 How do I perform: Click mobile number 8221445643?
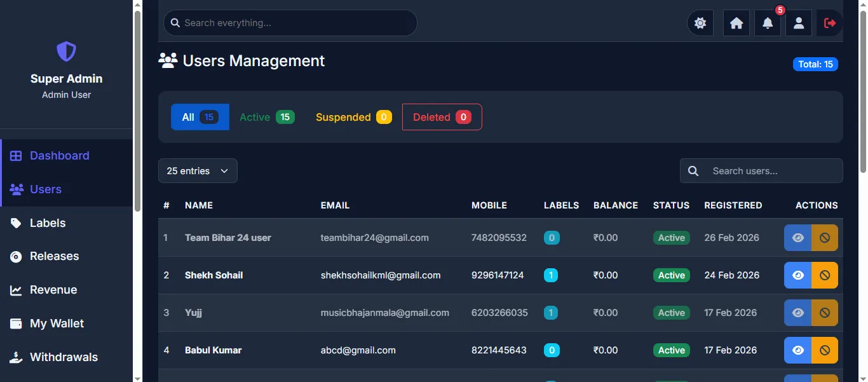pyautogui.click(x=499, y=350)
